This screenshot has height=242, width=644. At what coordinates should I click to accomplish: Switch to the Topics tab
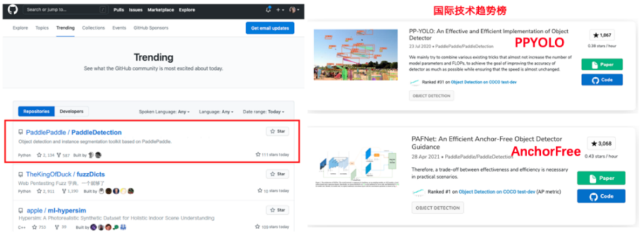42,28
